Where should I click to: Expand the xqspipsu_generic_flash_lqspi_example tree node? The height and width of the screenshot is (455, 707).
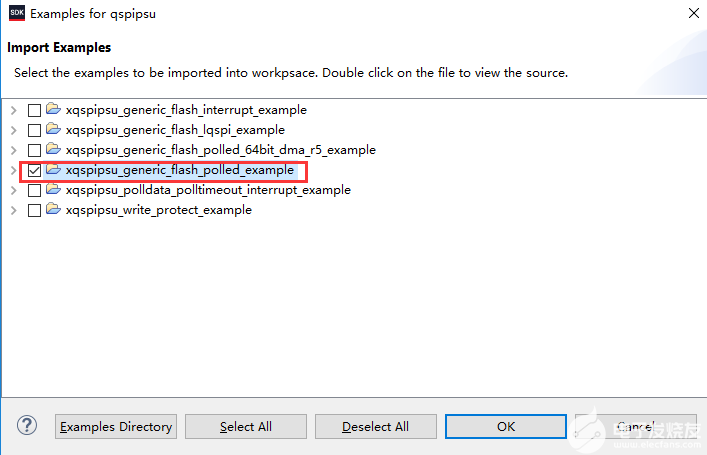point(13,130)
